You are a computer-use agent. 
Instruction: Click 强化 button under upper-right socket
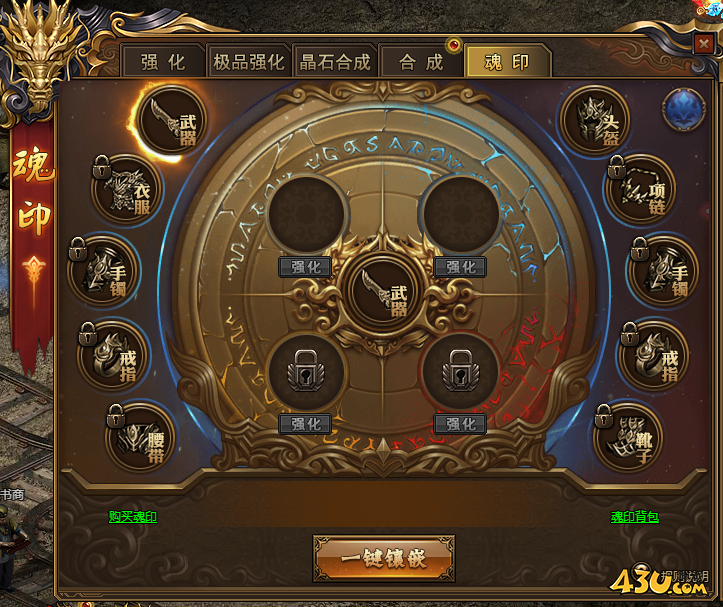pos(460,267)
